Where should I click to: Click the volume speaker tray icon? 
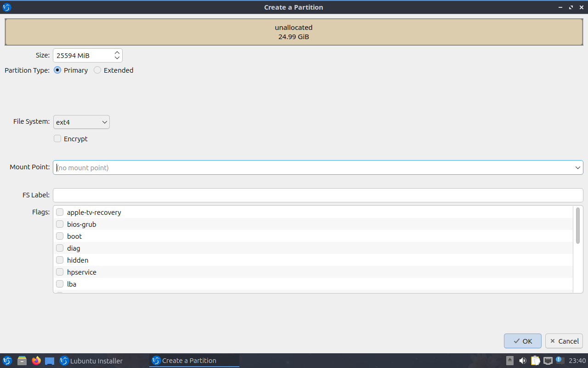tap(523, 361)
